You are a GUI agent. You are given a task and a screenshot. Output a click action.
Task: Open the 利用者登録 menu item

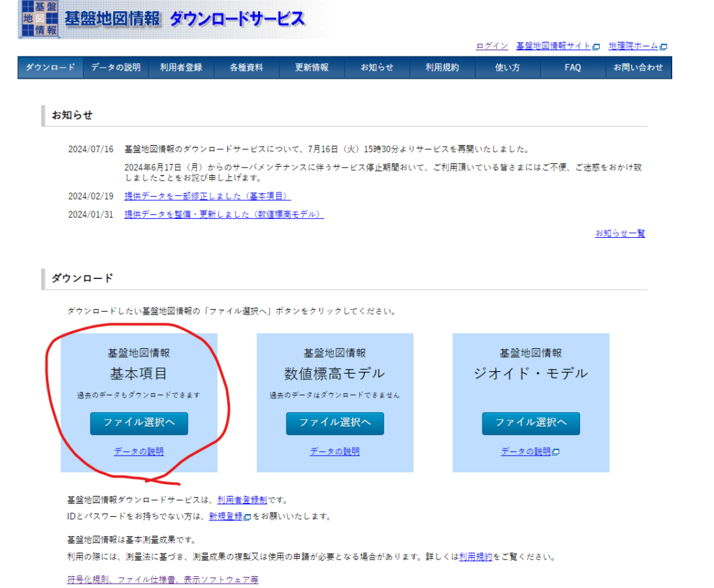click(181, 68)
